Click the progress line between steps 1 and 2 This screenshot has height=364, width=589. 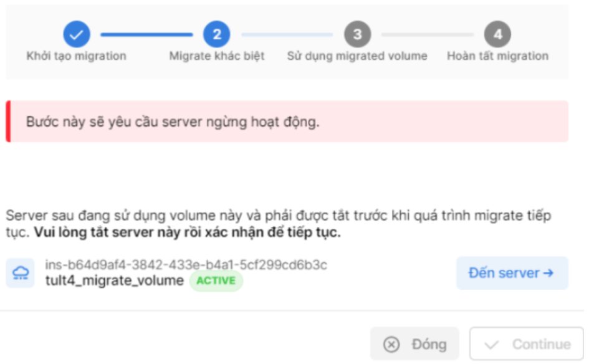coord(146,34)
